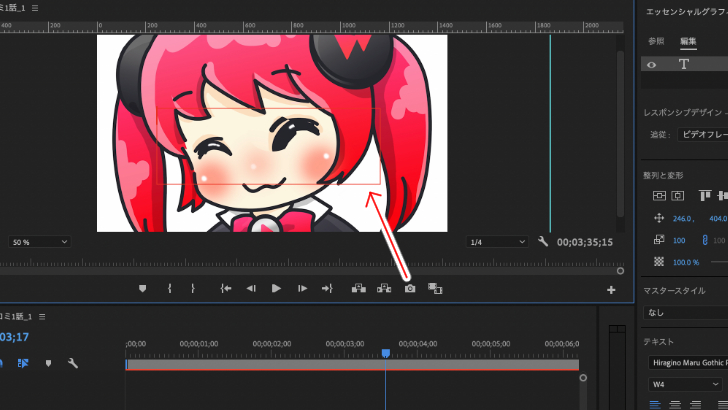Viewport: 728px width, 410px height.
Task: Click the 00;00;02;00 mark on the timeline ruler
Action: pos(272,344)
